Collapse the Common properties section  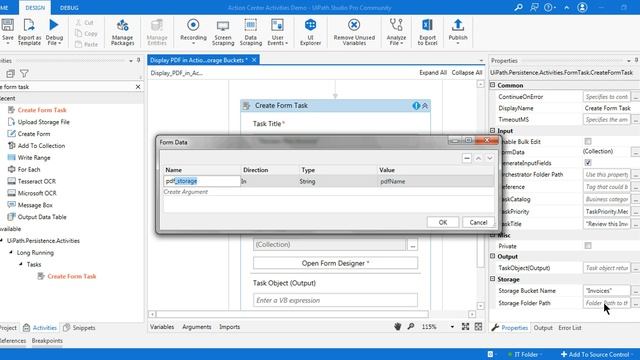(493, 85)
